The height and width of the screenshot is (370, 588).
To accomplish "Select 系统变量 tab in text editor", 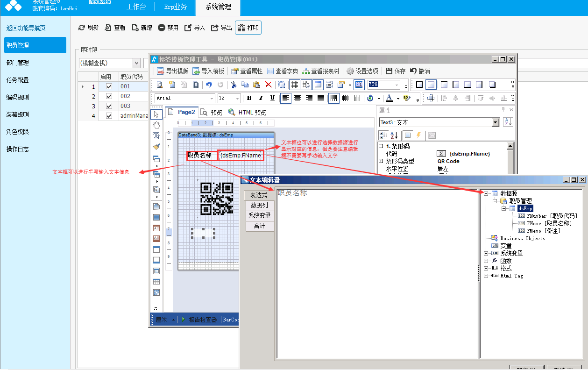I will click(x=259, y=215).
